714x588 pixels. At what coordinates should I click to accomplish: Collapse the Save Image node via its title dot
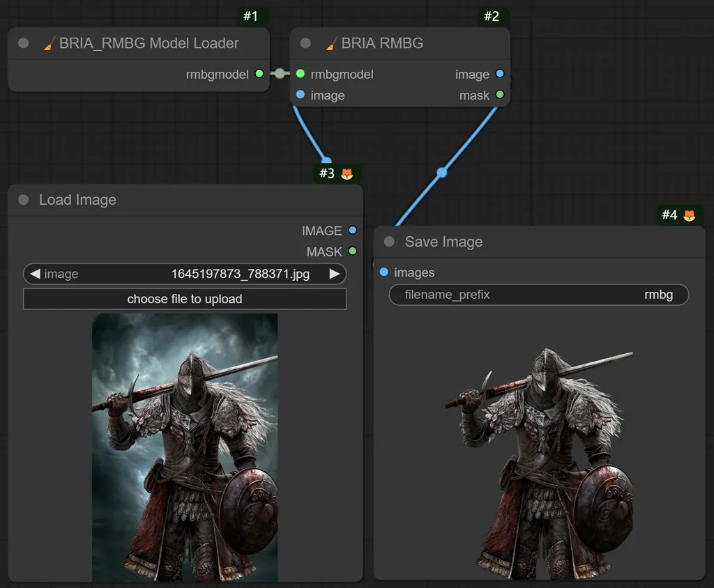[x=388, y=242]
